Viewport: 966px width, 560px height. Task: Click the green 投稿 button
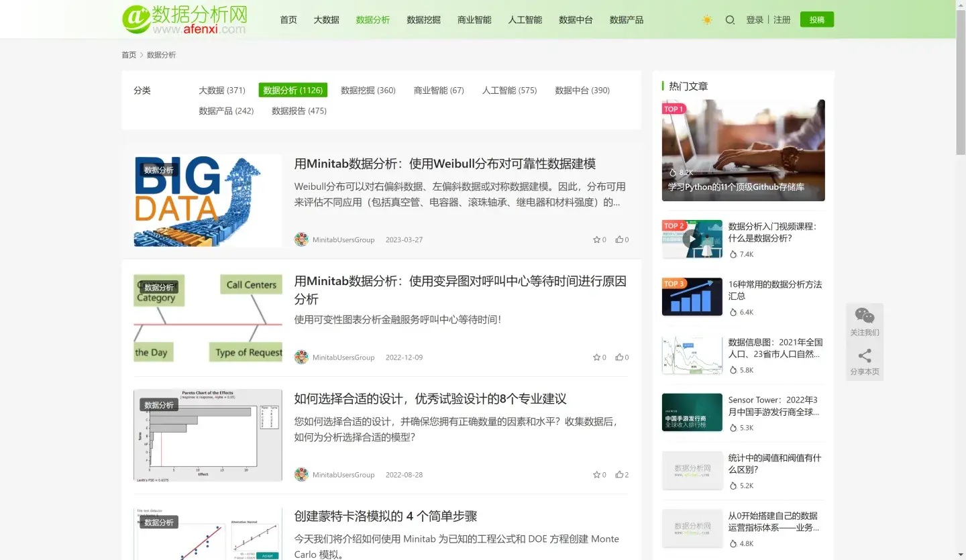pyautogui.click(x=817, y=20)
